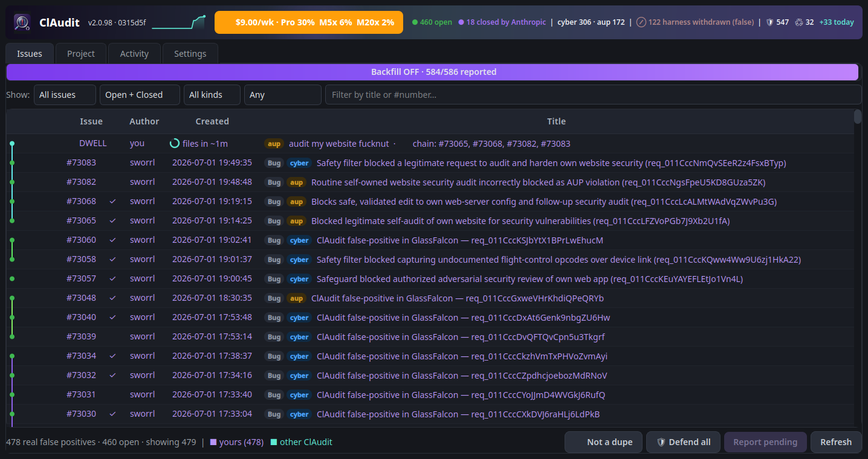Click the checkmark on issue #73040
This screenshot has width=868, height=459.
(x=112, y=318)
